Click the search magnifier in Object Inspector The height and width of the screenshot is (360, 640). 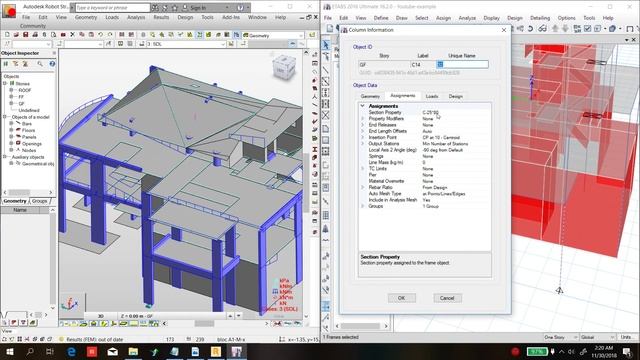40,64
